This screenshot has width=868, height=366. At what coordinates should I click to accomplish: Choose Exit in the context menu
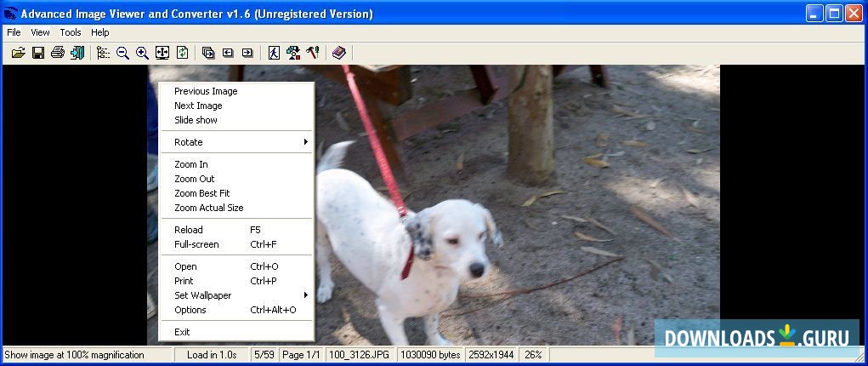pos(236,332)
